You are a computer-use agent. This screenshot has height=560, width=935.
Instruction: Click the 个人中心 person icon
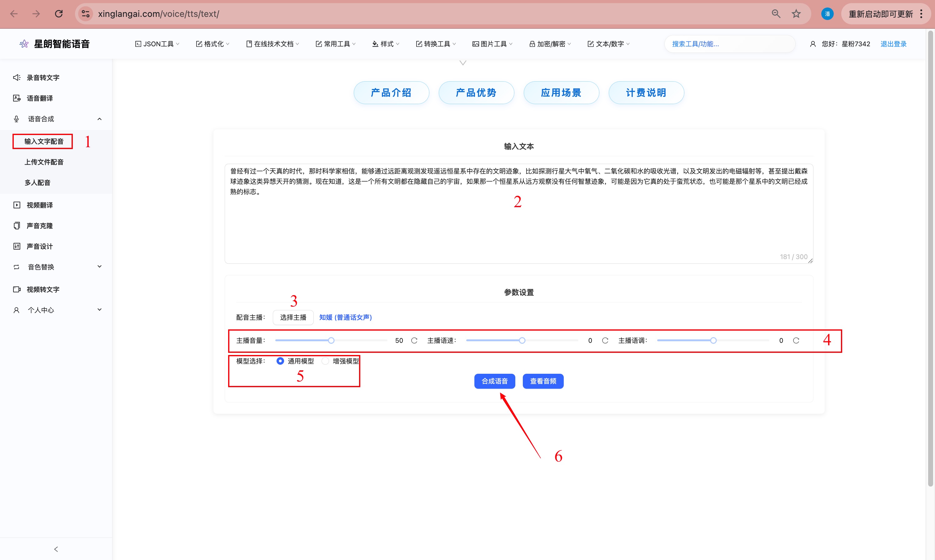click(x=16, y=310)
